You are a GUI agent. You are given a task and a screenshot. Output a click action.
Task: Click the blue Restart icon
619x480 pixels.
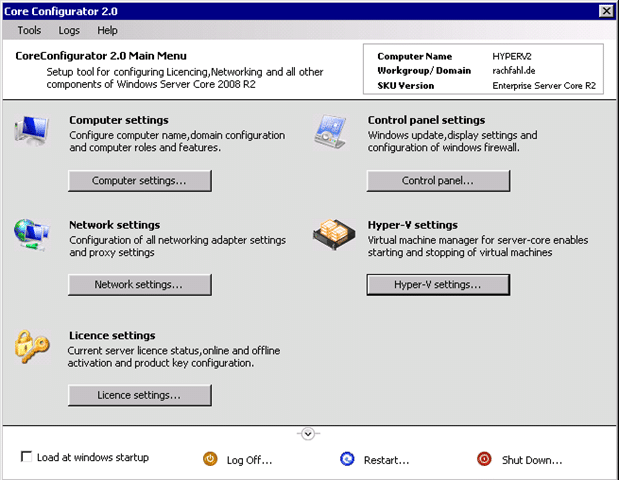click(347, 459)
